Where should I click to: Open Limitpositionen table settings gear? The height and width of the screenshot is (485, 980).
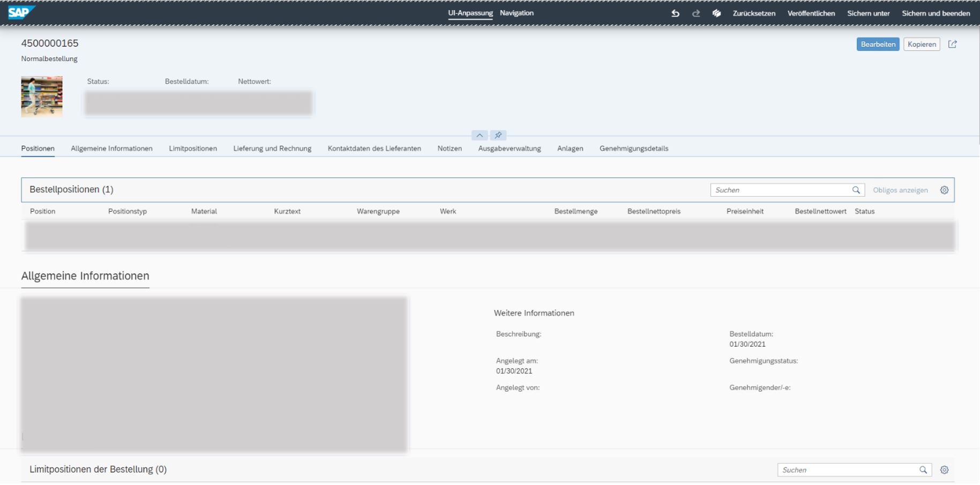tap(944, 470)
